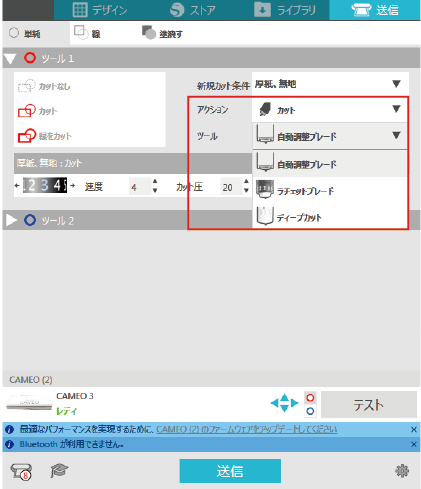Screen dimensions: 421x489
Task: Select the 単純 radio button
Action: coord(14,33)
